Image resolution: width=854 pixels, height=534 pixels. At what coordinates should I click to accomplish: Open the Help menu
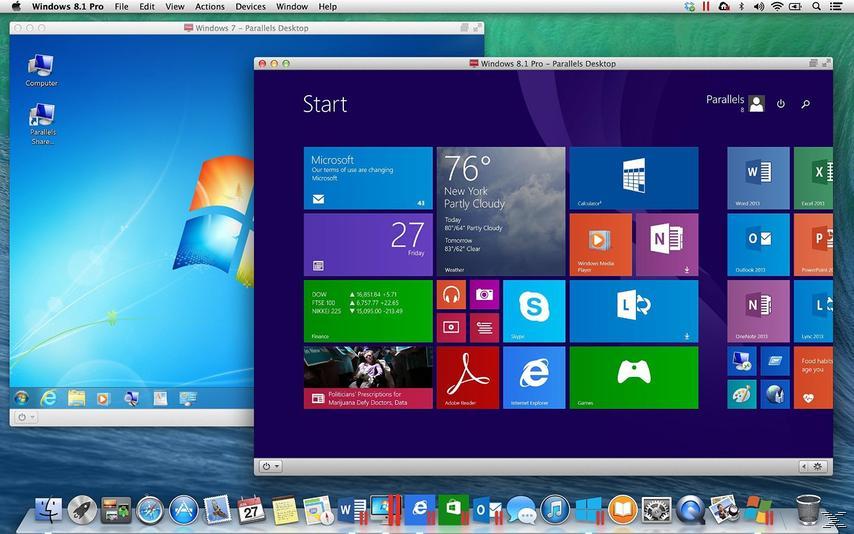coord(327,7)
